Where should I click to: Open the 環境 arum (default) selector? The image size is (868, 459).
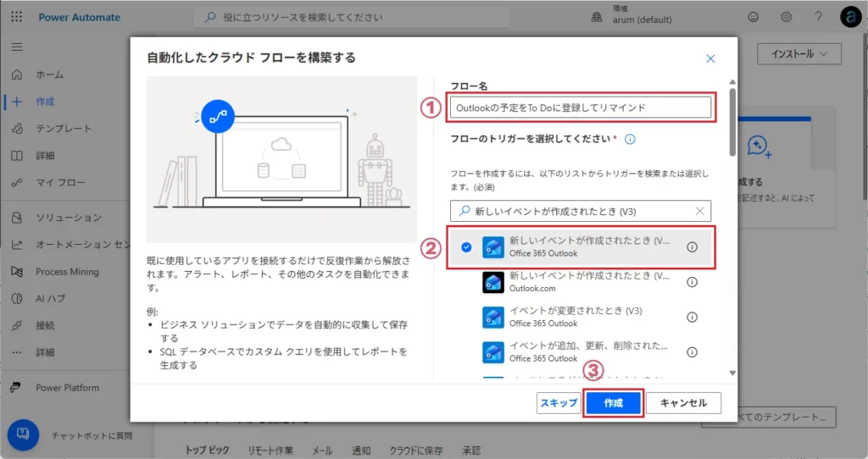(643, 15)
